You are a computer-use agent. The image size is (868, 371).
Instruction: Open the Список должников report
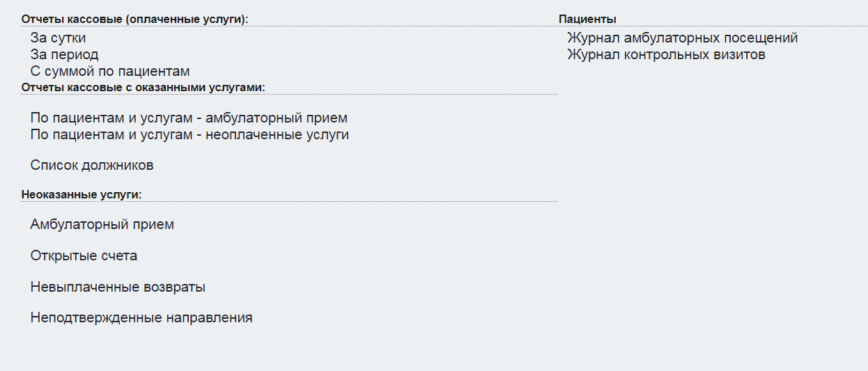(x=92, y=166)
